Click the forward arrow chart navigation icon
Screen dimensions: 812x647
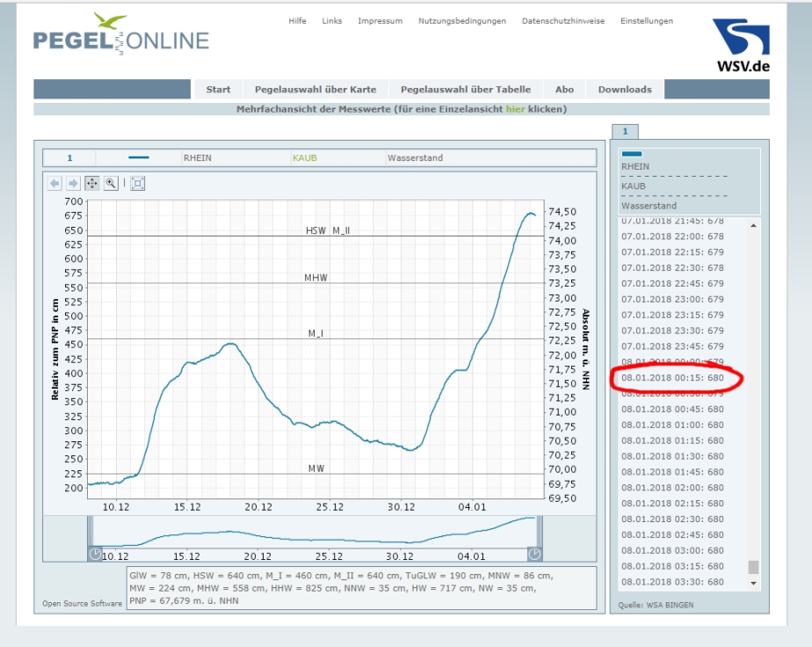[x=73, y=184]
